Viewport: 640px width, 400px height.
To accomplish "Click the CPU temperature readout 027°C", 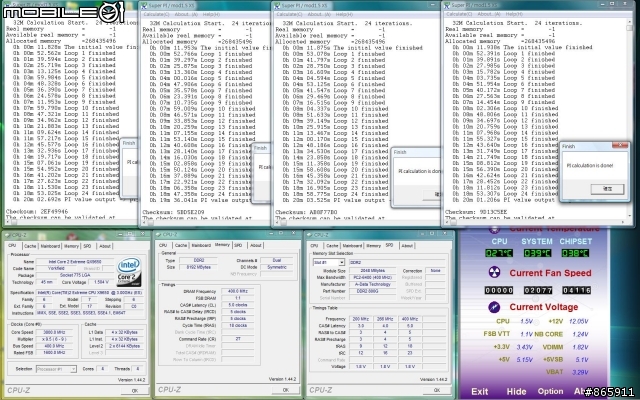I will (499, 253).
